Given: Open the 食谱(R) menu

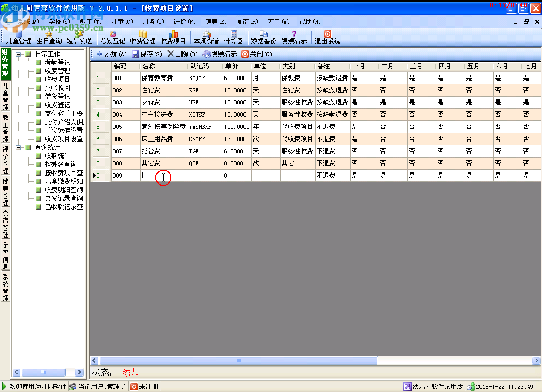Looking at the screenshot, I should point(247,21).
